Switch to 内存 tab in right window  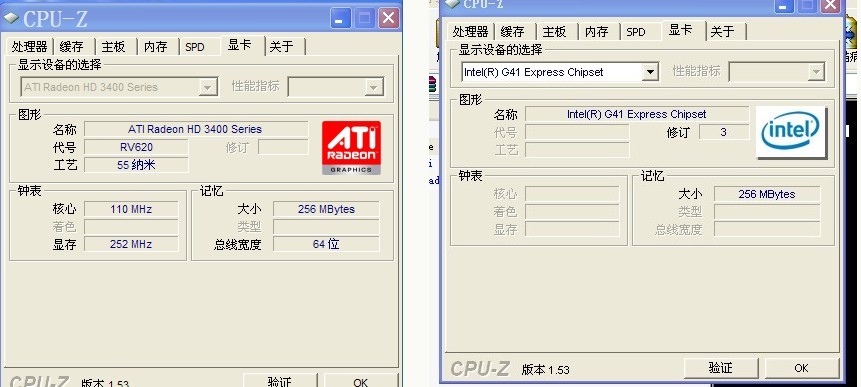[596, 32]
